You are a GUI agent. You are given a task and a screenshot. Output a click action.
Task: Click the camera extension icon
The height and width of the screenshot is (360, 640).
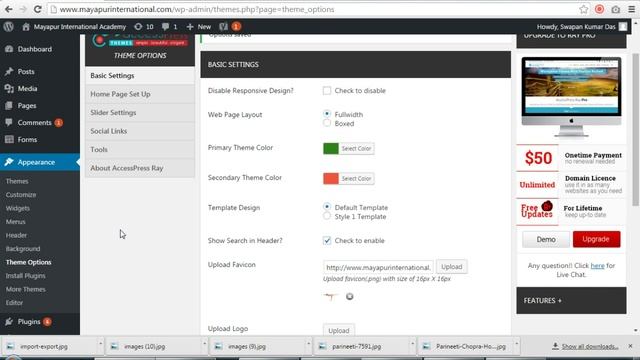tap(616, 9)
